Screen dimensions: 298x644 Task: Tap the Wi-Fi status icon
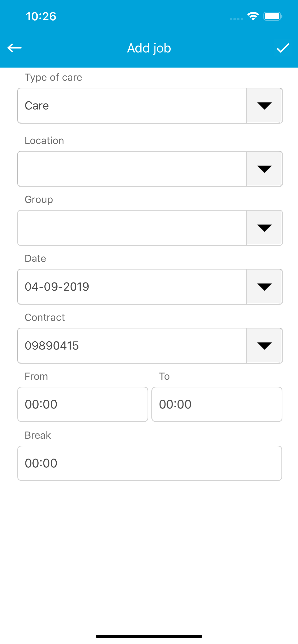pyautogui.click(x=253, y=16)
